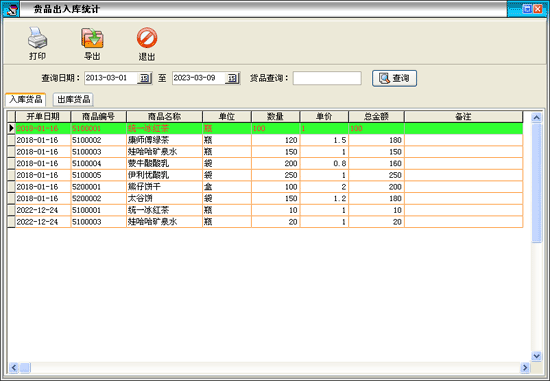Open the start date calendar picker
The image size is (550, 381).
point(145,78)
